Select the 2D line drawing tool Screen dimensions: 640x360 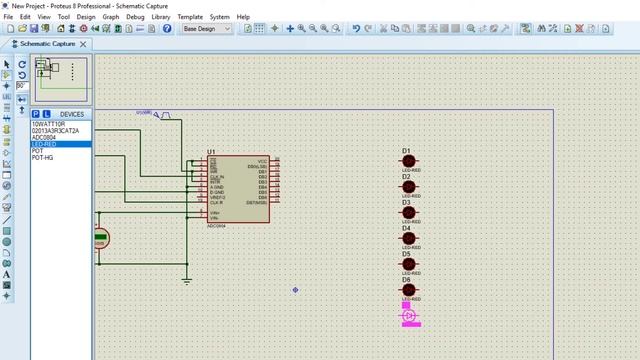pyautogui.click(x=7, y=220)
